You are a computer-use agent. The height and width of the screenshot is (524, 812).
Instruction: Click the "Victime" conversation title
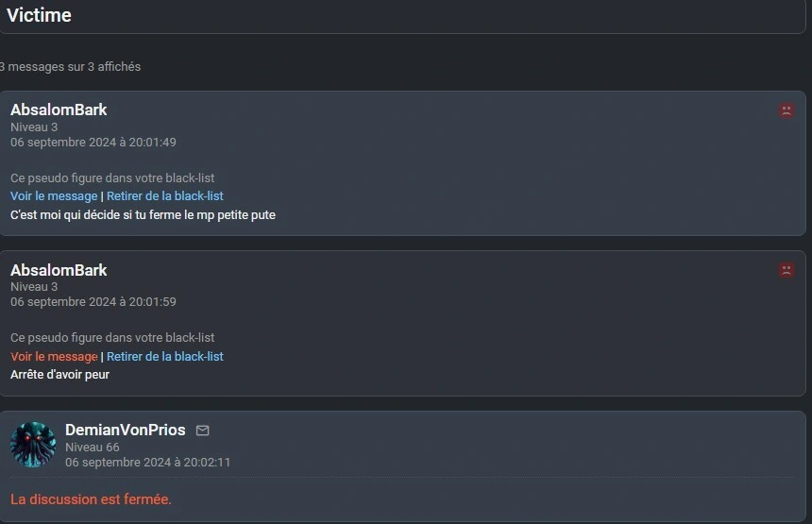(39, 15)
